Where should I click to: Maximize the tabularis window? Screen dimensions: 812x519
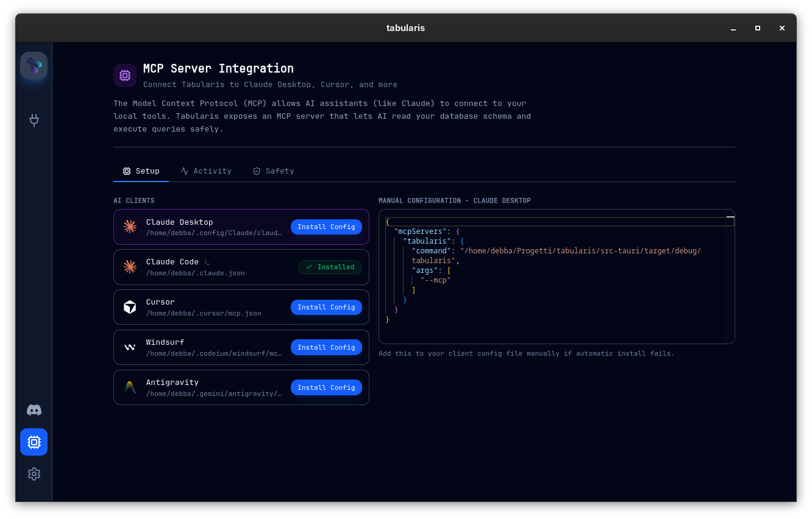tap(758, 28)
